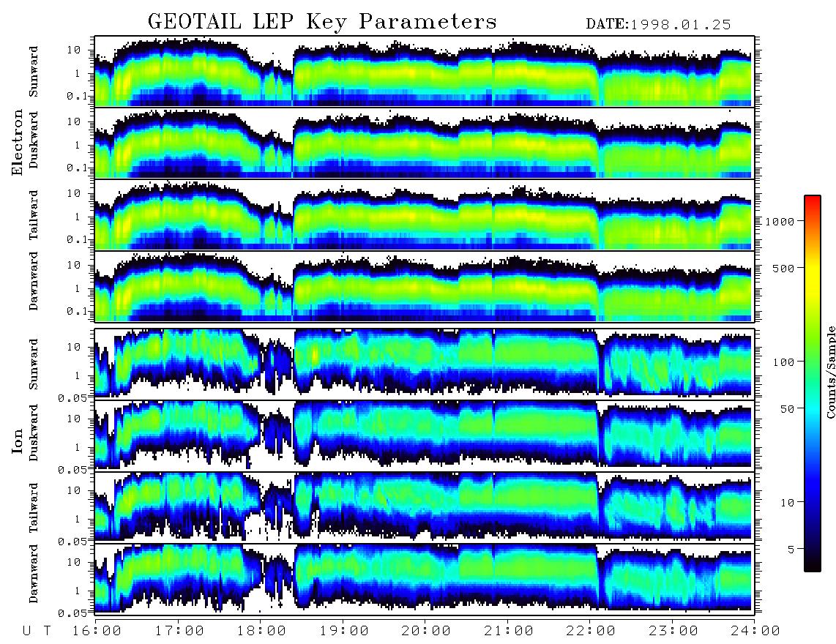Click the color bar "1000" tick label

[780, 221]
